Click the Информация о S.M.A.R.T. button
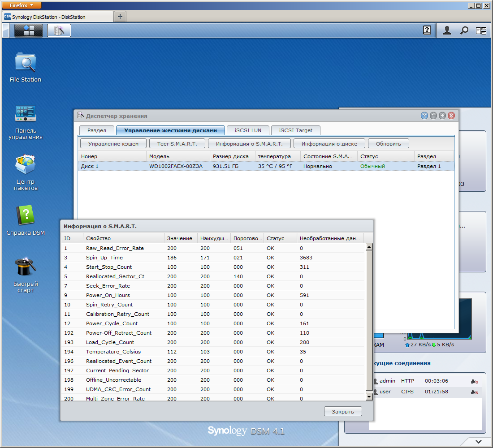 tap(249, 144)
